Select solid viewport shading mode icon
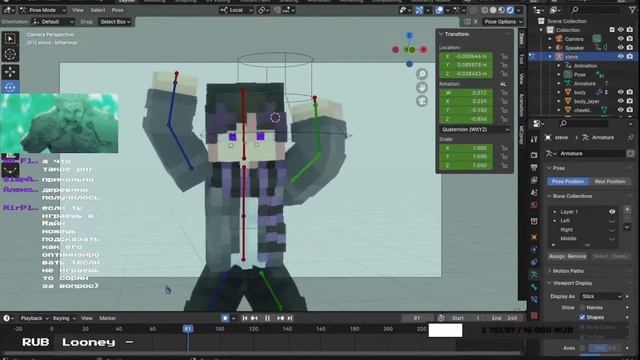640x360 pixels. (493, 10)
